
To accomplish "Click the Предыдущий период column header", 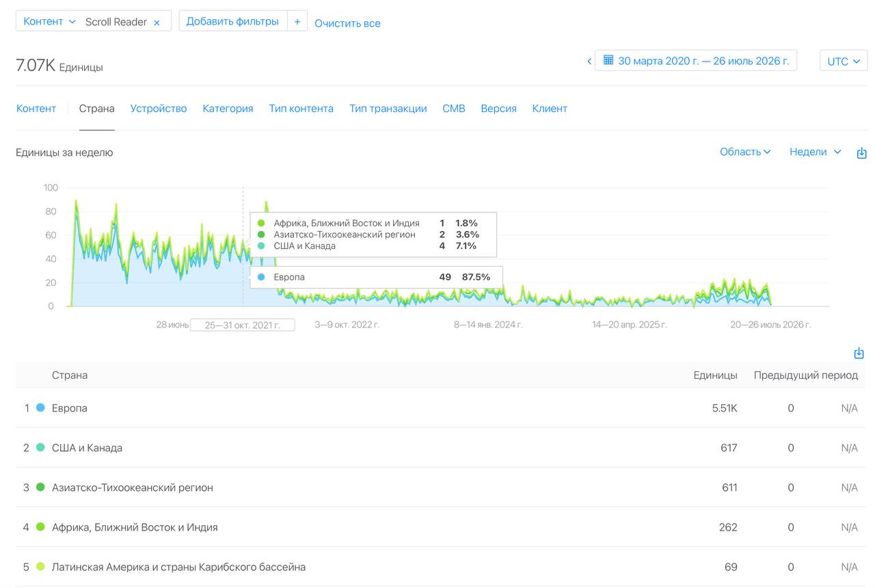I will point(806,375).
